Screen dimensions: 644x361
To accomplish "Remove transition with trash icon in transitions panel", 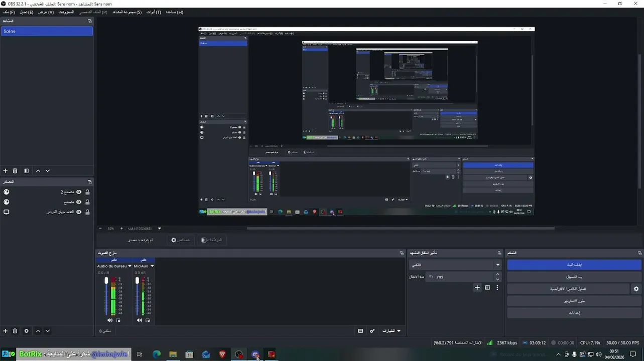I will pyautogui.click(x=487, y=288).
